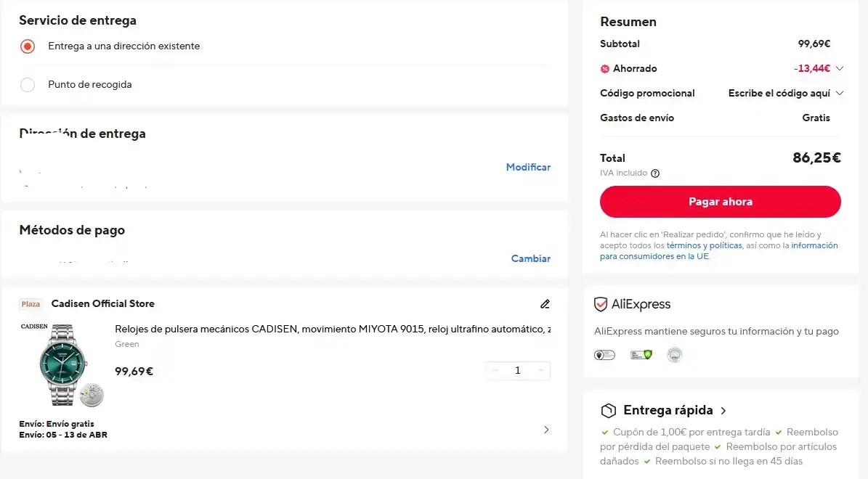The width and height of the screenshot is (868, 479).
Task: Click the Entrega rápida package box icon
Action: coord(608,411)
